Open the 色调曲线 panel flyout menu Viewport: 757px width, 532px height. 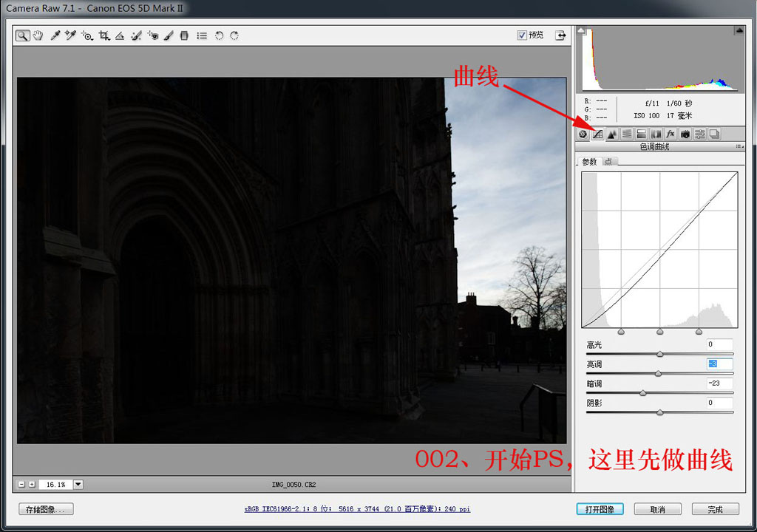pyautogui.click(x=740, y=146)
